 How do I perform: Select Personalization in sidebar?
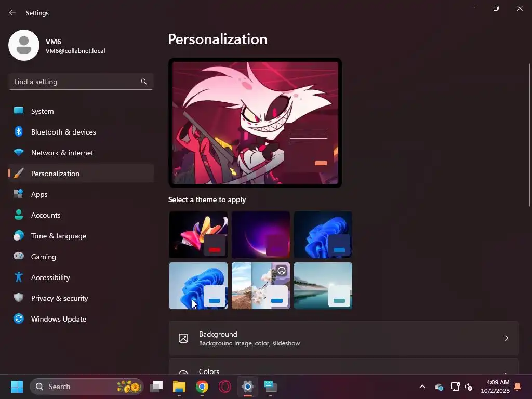(81, 174)
